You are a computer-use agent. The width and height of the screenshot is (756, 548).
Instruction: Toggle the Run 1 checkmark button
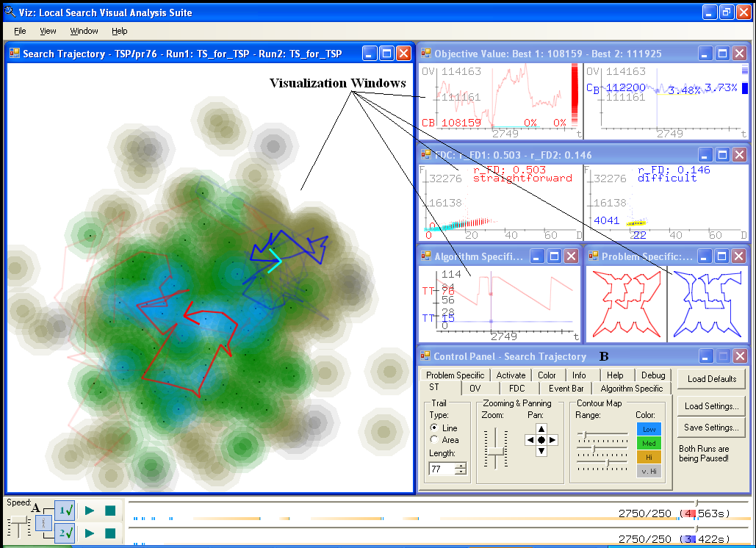(x=65, y=510)
